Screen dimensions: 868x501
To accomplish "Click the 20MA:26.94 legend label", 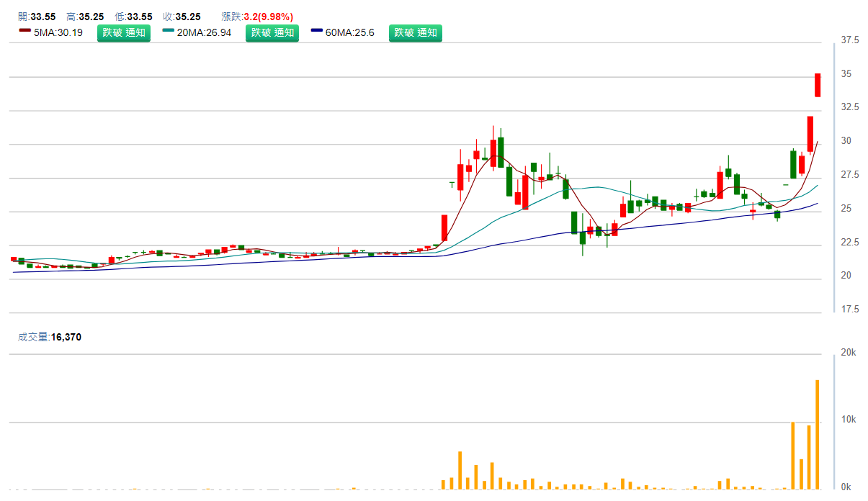I will tap(206, 32).
